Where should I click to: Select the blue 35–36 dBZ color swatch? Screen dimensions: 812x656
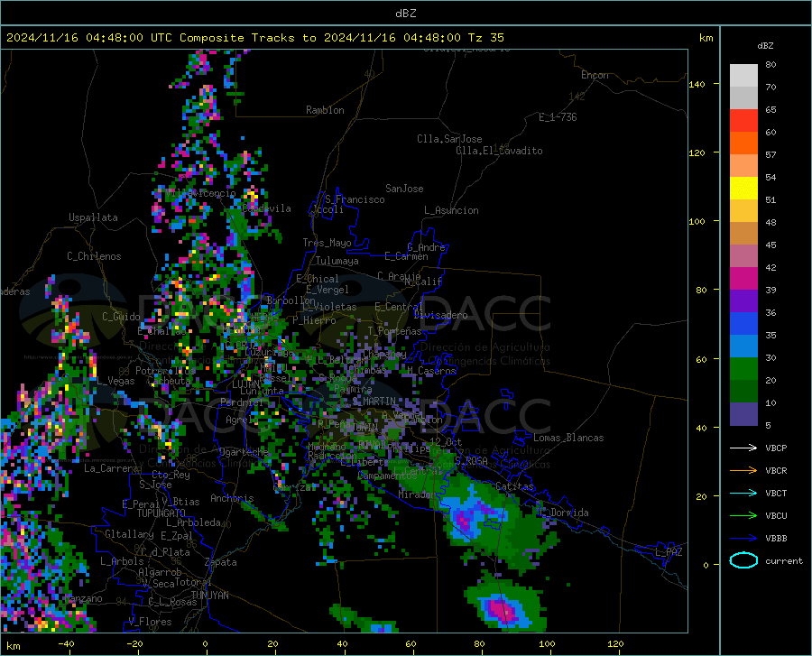[x=743, y=324]
